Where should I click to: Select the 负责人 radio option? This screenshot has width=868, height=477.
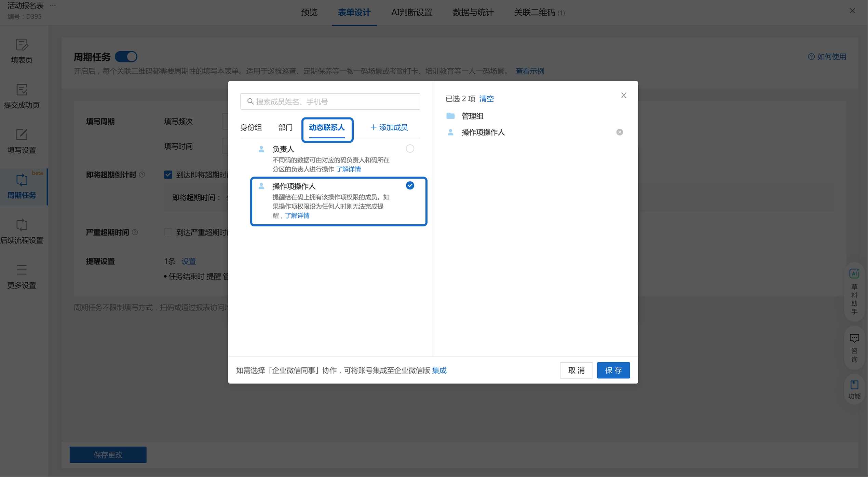tap(410, 149)
